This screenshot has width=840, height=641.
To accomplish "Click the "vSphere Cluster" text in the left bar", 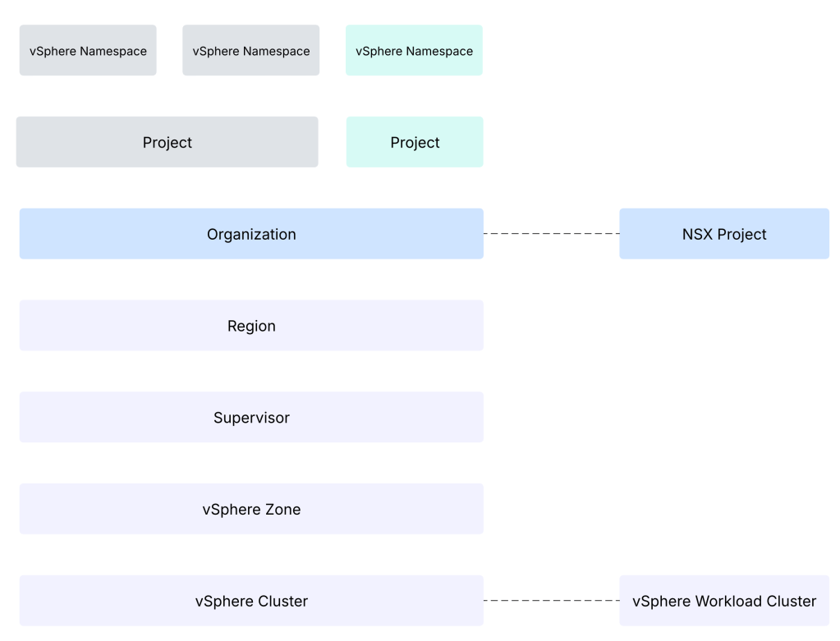I will click(x=251, y=601).
